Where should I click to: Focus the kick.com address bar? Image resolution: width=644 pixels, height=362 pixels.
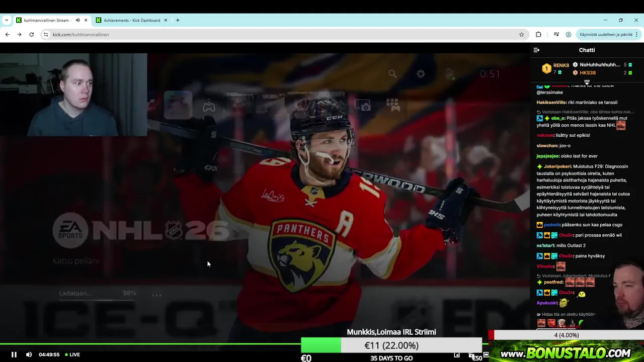284,34
